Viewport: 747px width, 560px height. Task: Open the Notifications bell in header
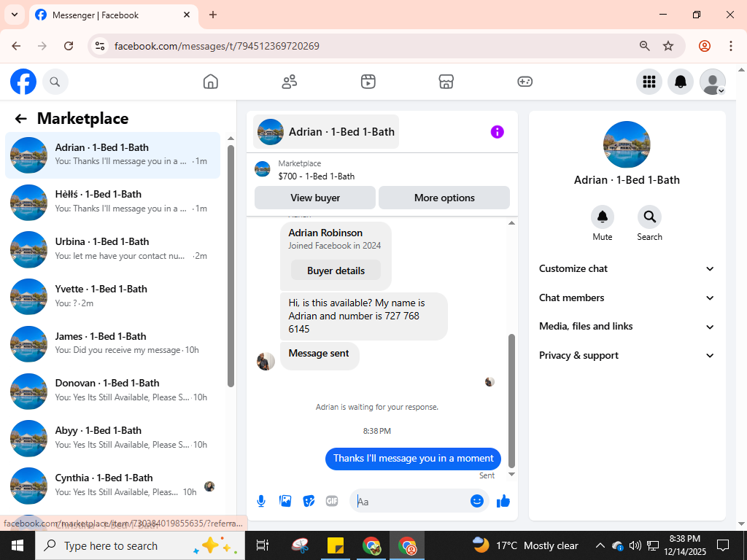681,82
